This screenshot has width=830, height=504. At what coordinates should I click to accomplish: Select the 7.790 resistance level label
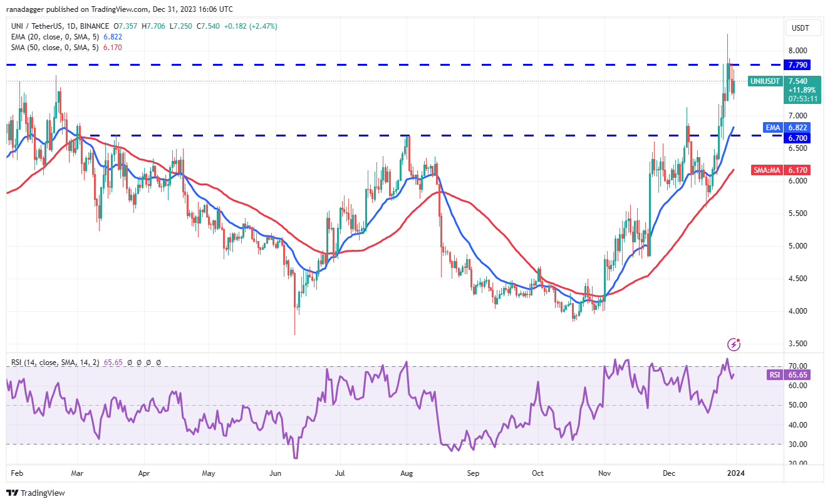[799, 64]
